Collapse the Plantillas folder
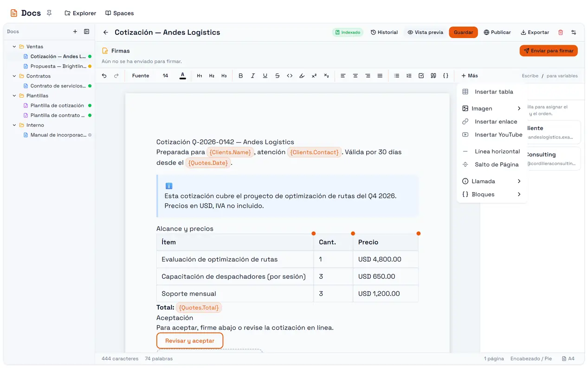 tap(14, 96)
